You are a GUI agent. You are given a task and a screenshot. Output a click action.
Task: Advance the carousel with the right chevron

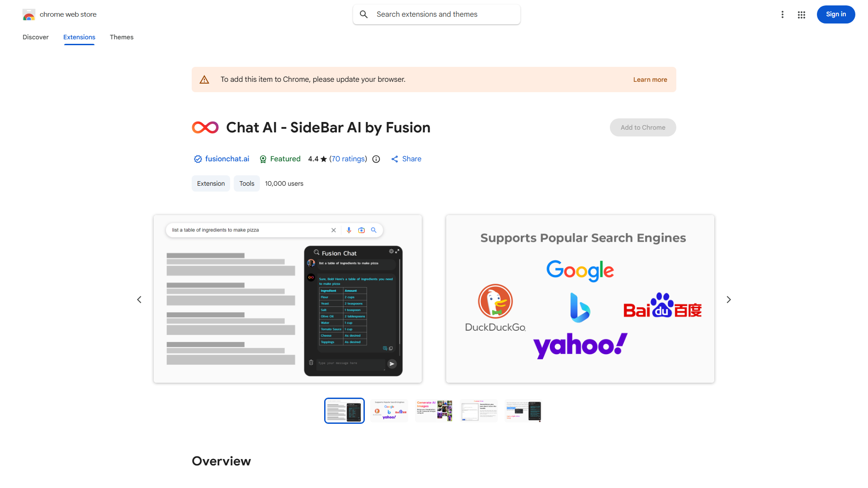pyautogui.click(x=728, y=299)
